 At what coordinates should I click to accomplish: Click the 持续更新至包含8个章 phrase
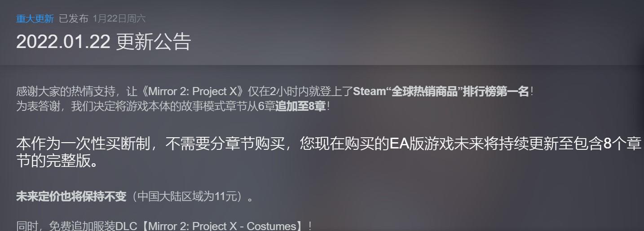575,144
